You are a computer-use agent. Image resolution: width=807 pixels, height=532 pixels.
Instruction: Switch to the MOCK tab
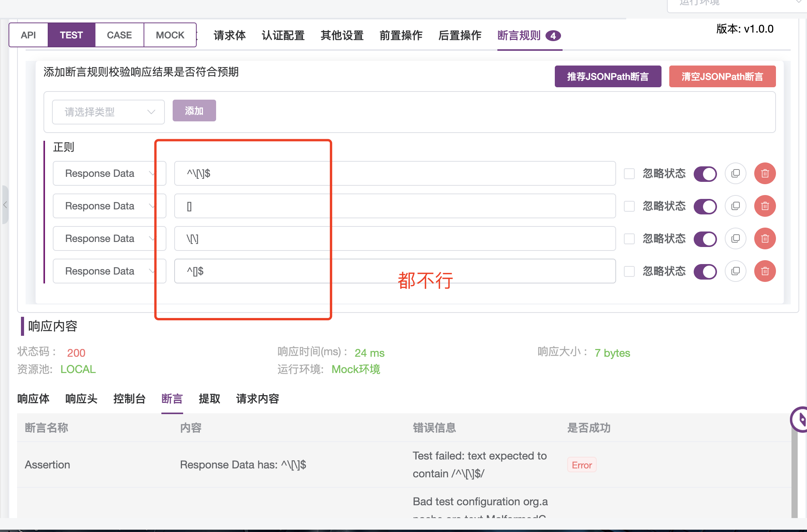click(x=170, y=35)
